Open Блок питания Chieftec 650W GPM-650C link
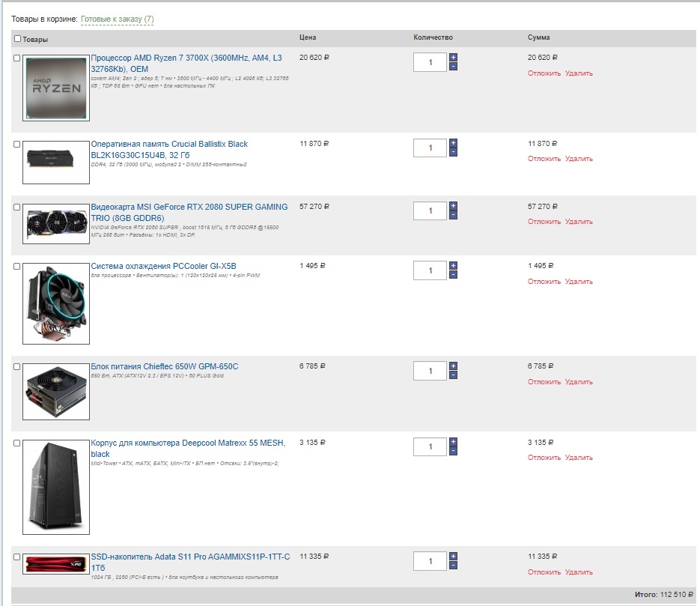This screenshot has width=700, height=606. [164, 366]
